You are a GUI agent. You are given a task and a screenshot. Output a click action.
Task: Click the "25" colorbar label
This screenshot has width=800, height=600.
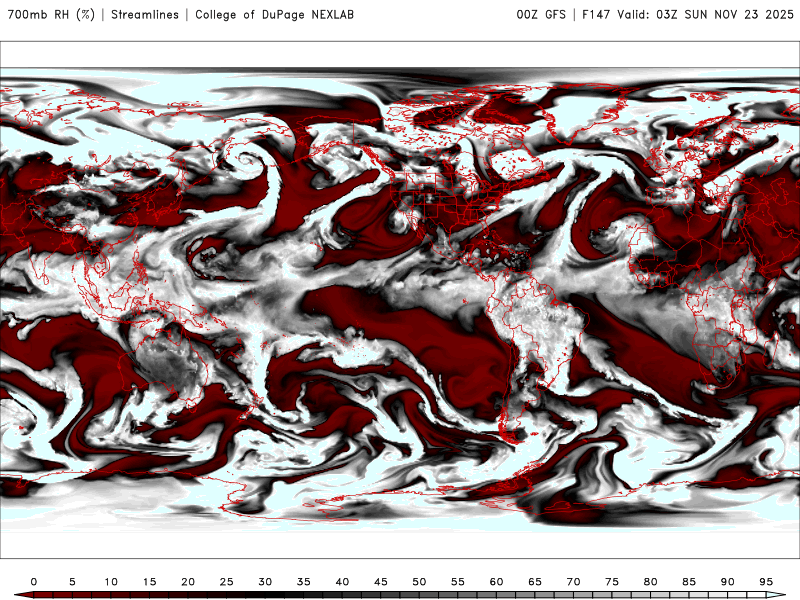[x=227, y=582]
